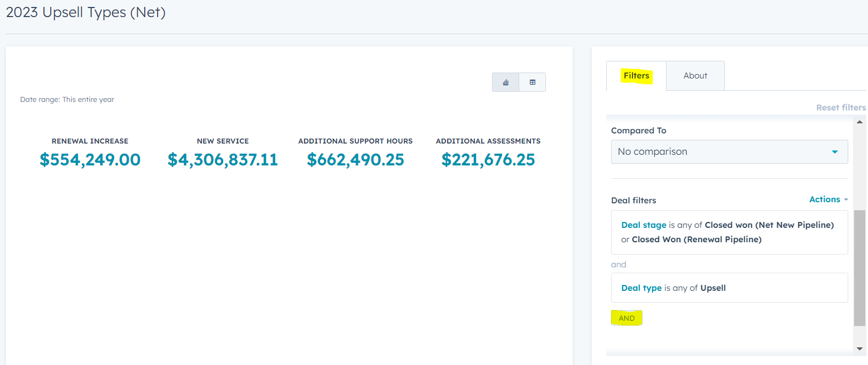Expand the Actions dropdown menu

click(828, 200)
